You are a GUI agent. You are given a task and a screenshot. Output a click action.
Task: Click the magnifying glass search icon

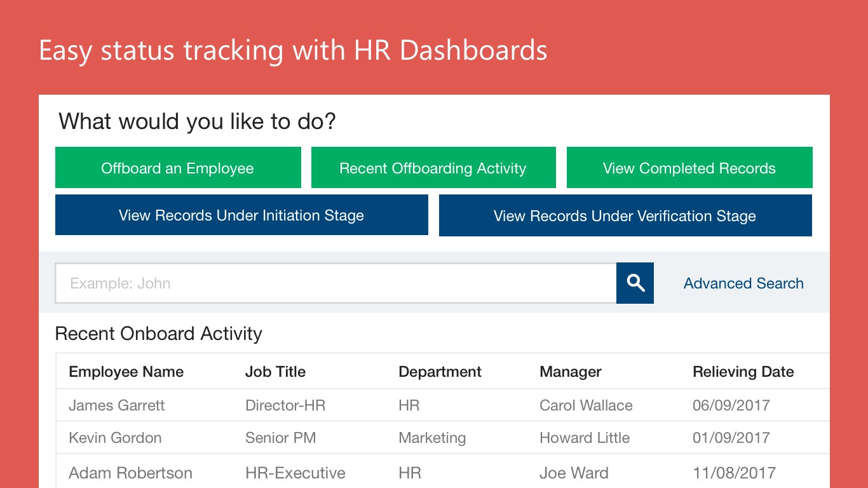(x=635, y=283)
